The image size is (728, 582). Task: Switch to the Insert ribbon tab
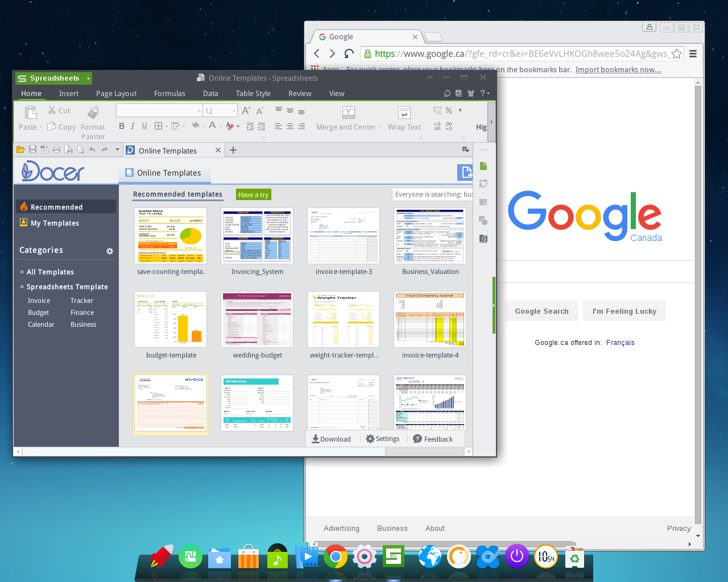coord(69,94)
